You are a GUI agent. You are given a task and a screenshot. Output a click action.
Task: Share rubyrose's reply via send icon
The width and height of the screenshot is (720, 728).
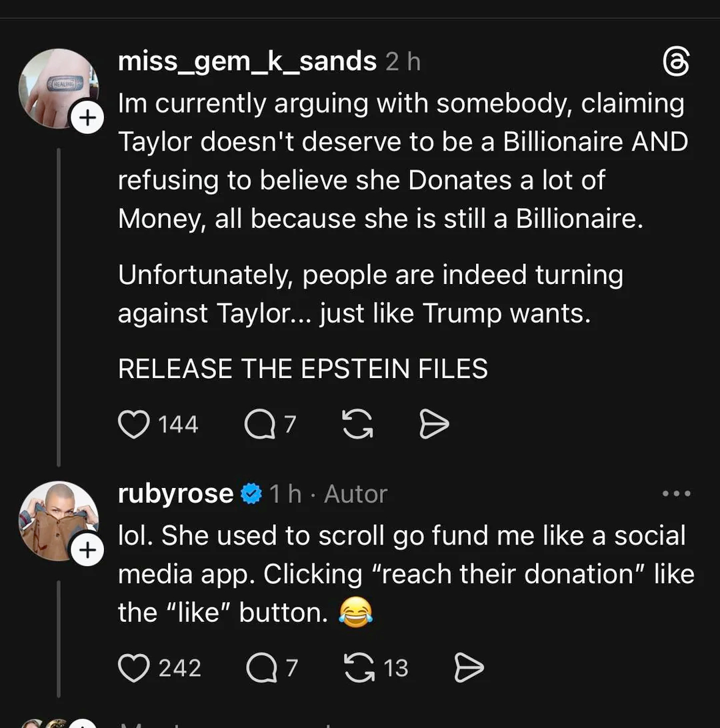469,668
